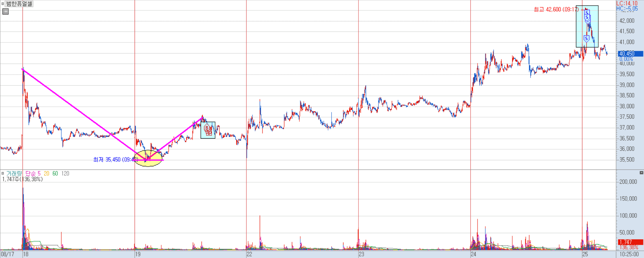The width and height of the screenshot is (644, 258).
Task: Click the 200,000 volume axis label
Action: click(x=628, y=182)
